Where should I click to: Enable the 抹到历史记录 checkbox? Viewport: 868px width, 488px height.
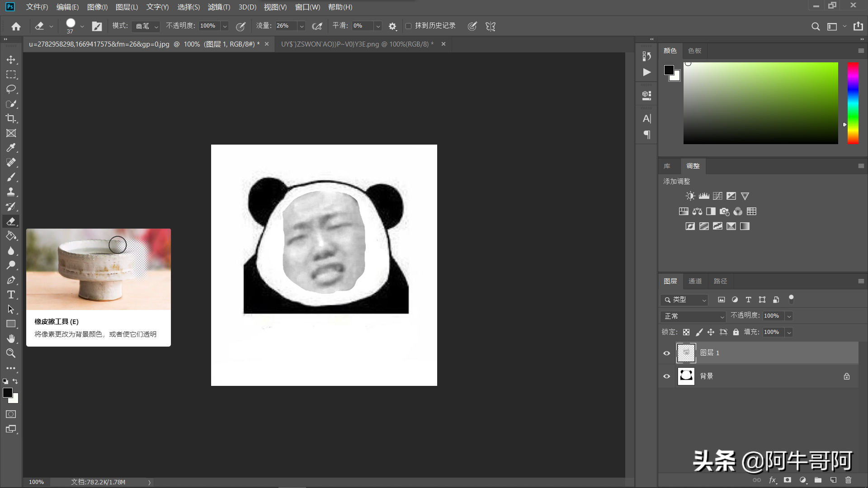408,26
